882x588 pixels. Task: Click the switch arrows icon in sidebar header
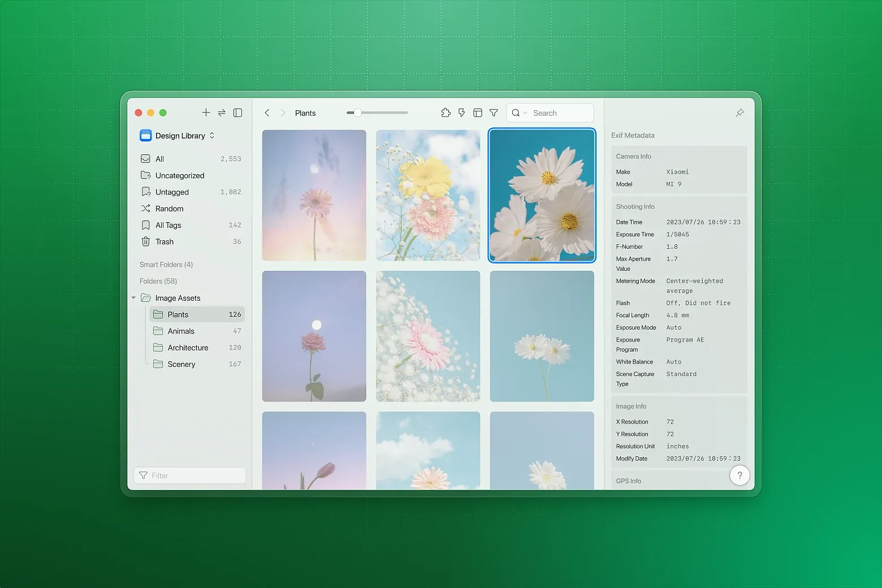[222, 113]
